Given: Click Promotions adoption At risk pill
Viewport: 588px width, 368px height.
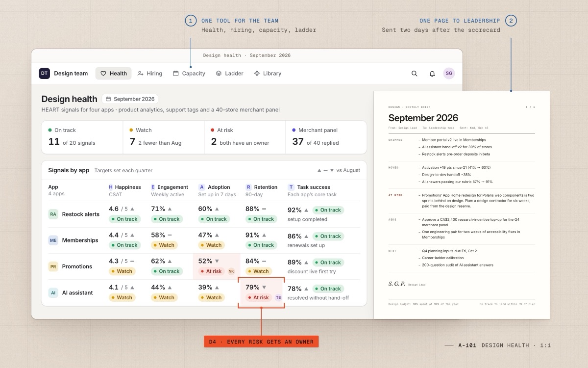Looking at the screenshot, I should [211, 271].
